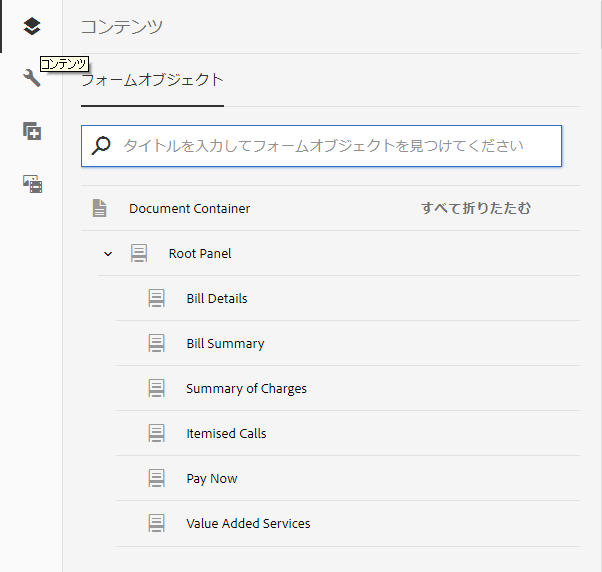Click the magnifier search icon
The height and width of the screenshot is (572, 602).
101,146
